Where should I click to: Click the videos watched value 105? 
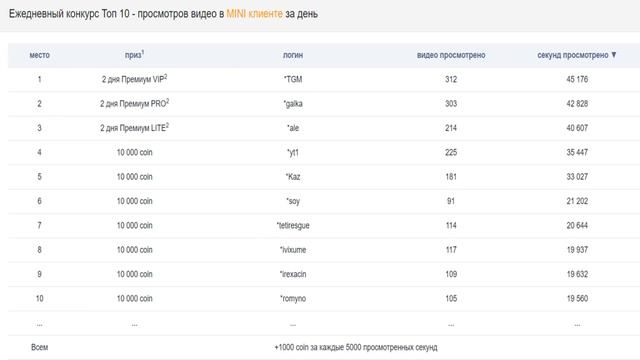click(x=451, y=298)
